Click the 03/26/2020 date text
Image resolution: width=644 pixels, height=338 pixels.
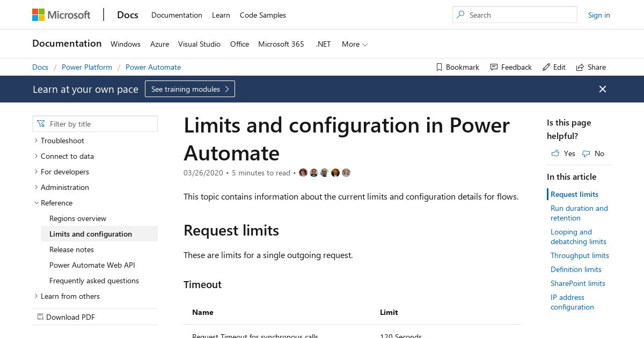203,173
